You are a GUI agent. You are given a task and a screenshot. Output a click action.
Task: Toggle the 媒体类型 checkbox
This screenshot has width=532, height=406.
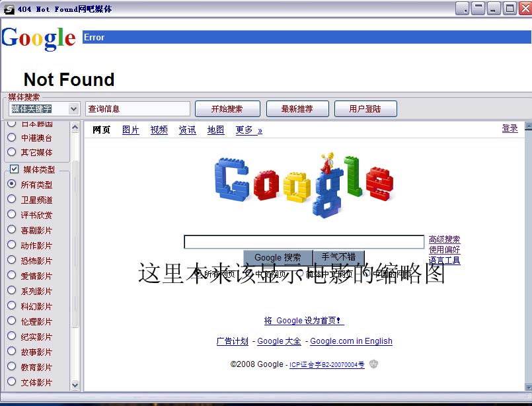[x=15, y=169]
